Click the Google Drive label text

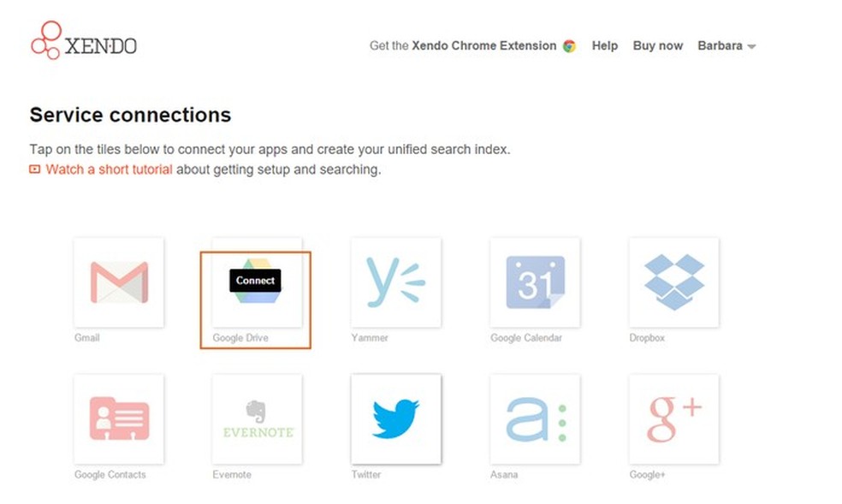240,338
